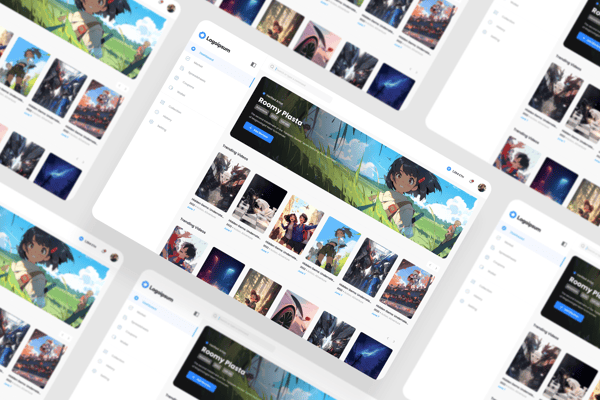Viewport: 600px width, 400px height.
Task: Open the blue armored mech thumbnail in the central dashboard
Action: pos(370,268)
